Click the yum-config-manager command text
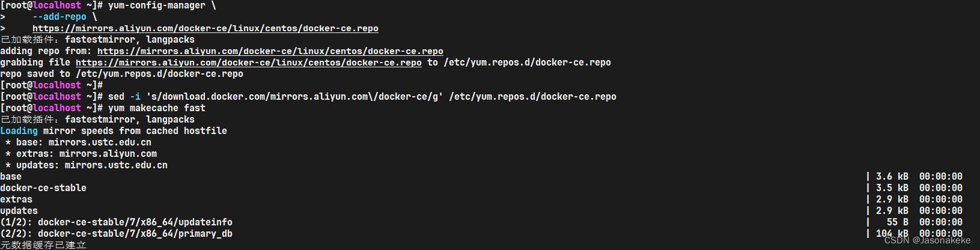This screenshot has height=250, width=980. 157,5
